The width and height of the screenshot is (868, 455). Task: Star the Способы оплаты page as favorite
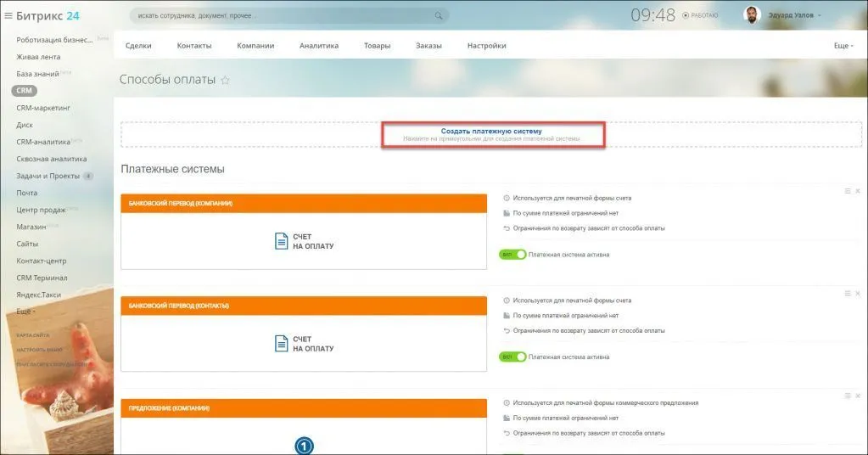tap(225, 80)
